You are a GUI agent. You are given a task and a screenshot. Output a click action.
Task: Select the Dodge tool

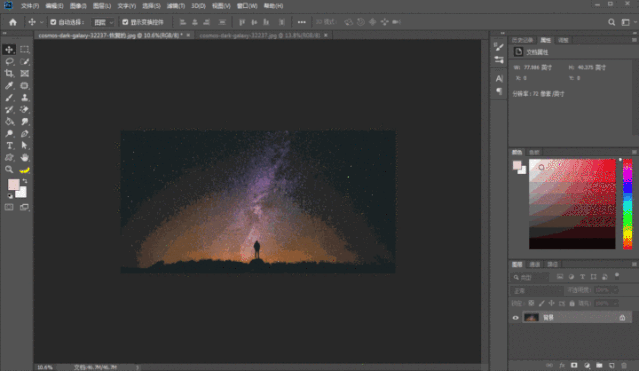point(9,133)
